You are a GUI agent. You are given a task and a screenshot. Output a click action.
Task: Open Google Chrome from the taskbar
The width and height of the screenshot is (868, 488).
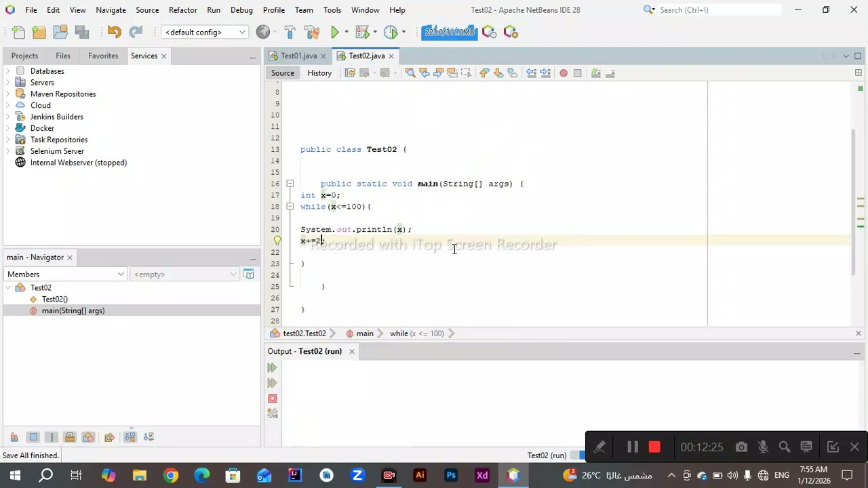point(171,475)
